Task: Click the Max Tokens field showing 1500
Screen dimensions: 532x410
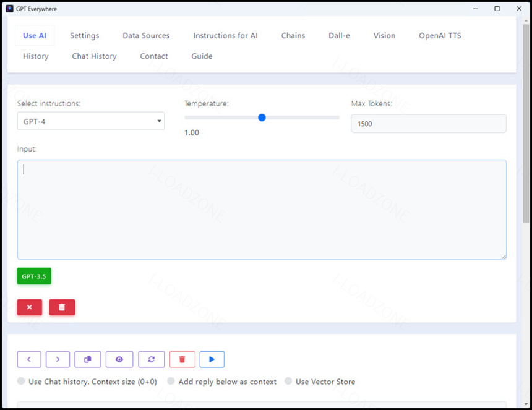Action: tap(429, 124)
